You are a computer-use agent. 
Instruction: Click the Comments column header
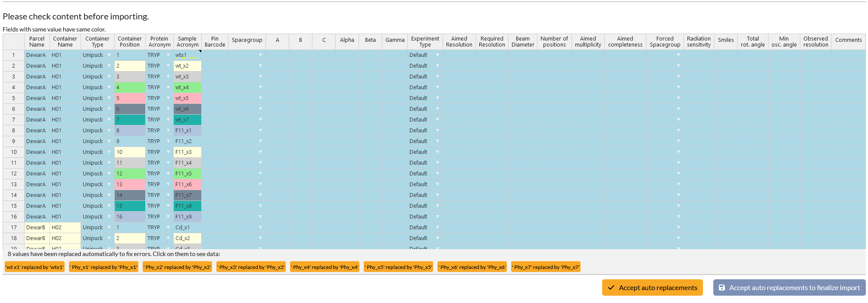(x=848, y=40)
